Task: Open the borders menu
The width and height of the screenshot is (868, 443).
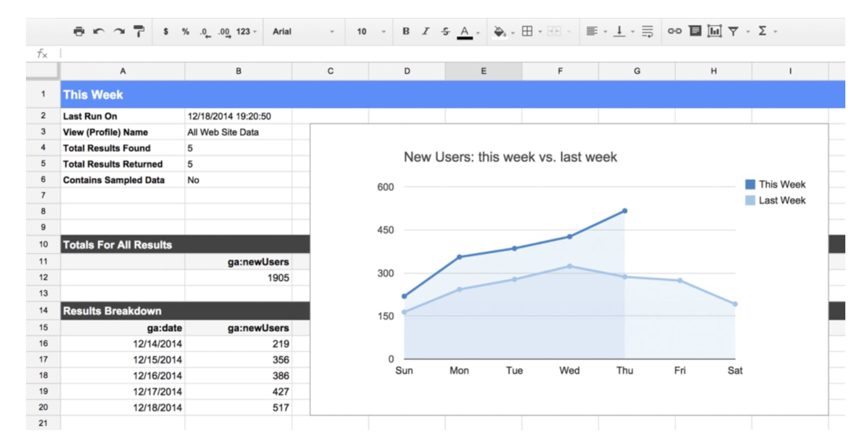Action: (527, 31)
